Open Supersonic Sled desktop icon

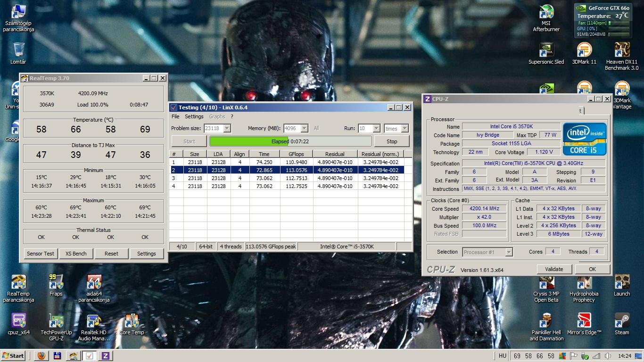point(546,53)
